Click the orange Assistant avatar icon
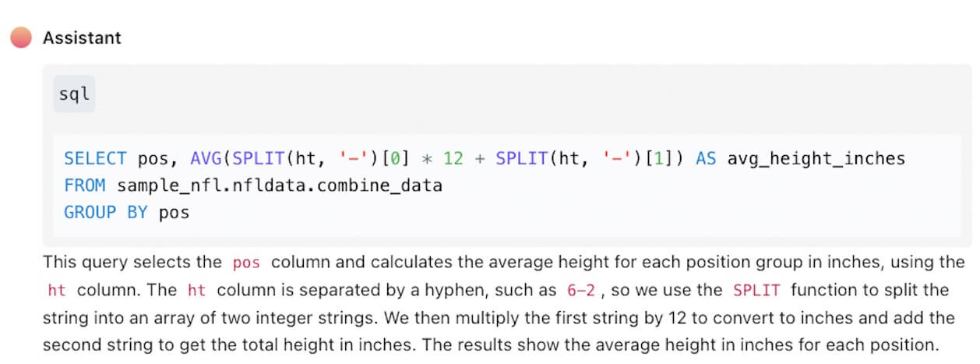 click(21, 37)
